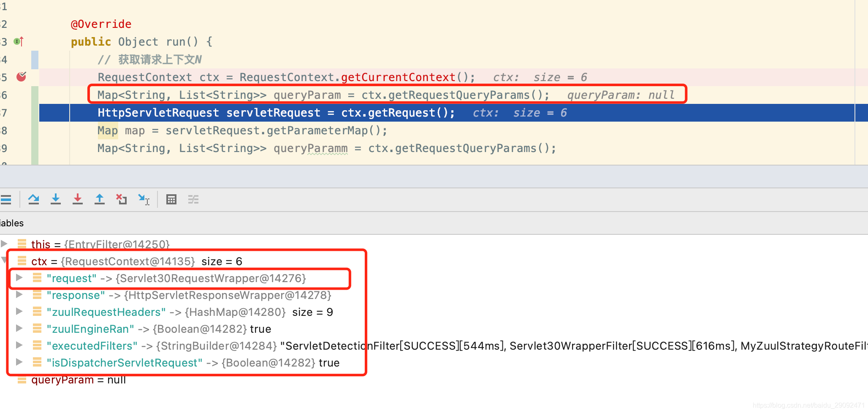Collapse the ctx RequestContext node
The width and height of the screenshot is (868, 413).
coord(4,260)
